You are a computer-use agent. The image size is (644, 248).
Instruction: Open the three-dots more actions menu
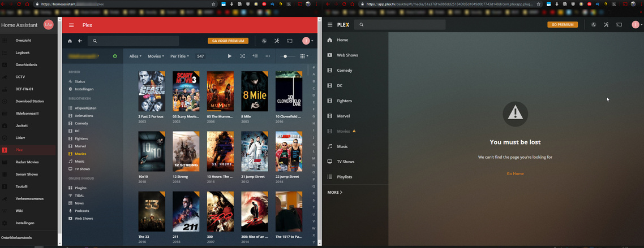coord(268,56)
